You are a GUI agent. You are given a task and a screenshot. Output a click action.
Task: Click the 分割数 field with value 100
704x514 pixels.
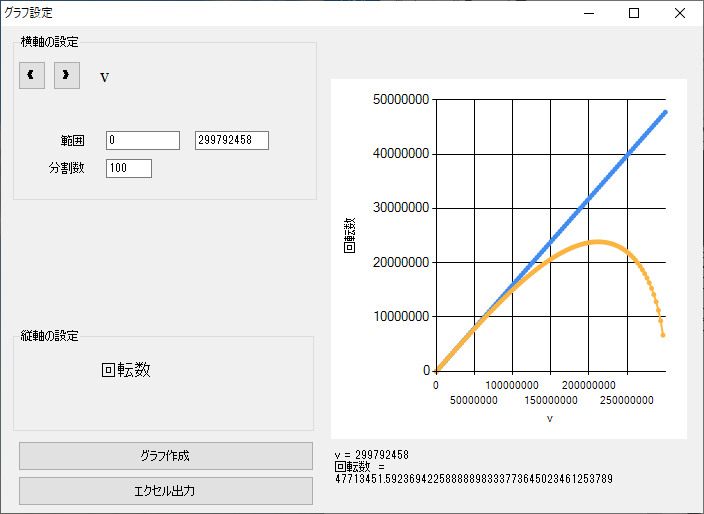[x=128, y=168]
